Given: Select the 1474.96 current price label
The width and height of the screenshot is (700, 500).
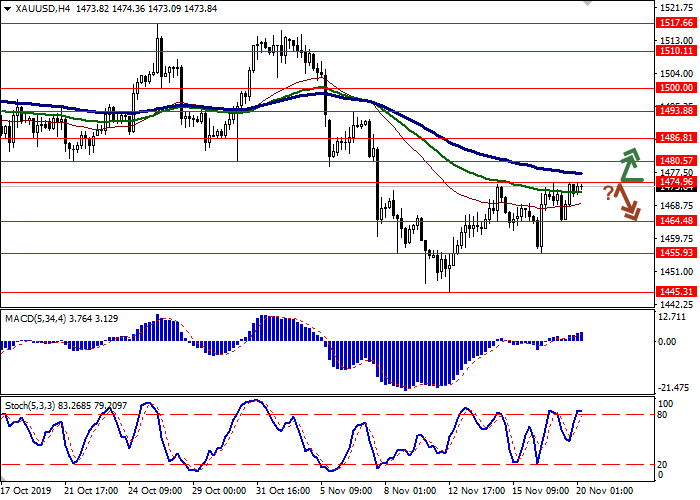Looking at the screenshot, I should (x=671, y=182).
